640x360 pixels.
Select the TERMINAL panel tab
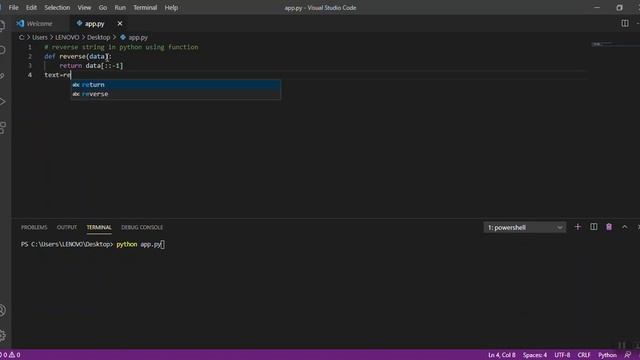(x=99, y=227)
